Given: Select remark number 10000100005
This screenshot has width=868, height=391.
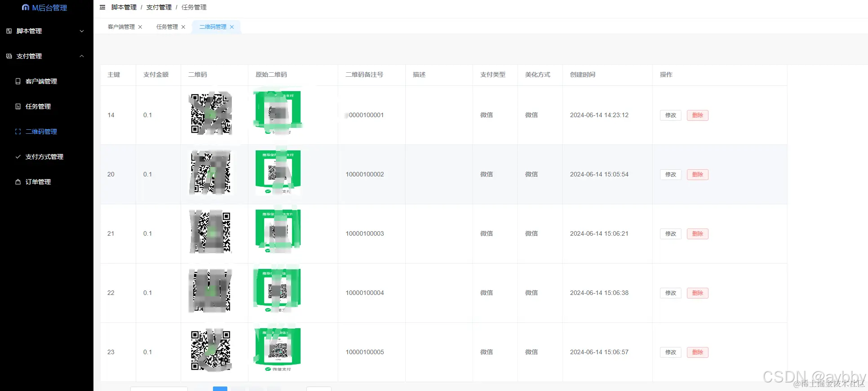Looking at the screenshot, I should tap(365, 352).
